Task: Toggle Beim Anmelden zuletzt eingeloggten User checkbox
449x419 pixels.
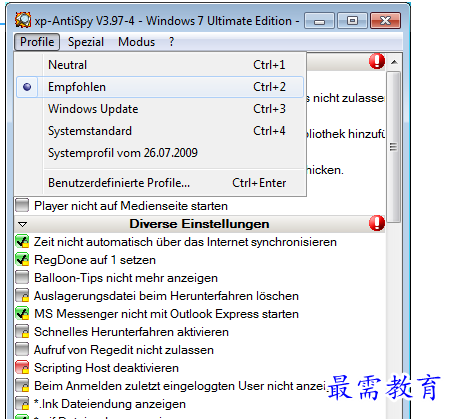Action: tap(22, 385)
